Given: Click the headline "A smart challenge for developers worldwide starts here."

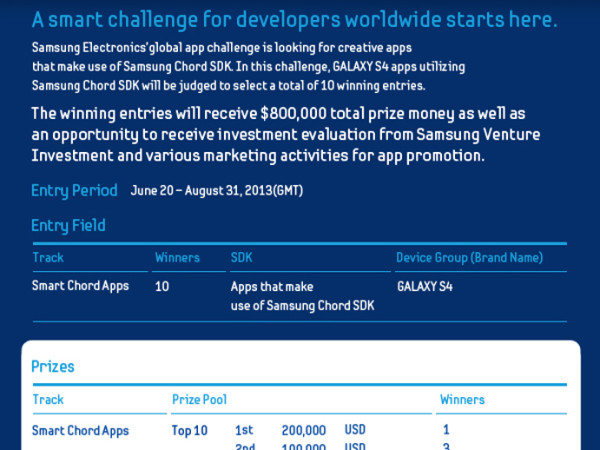Looking at the screenshot, I should pos(294,20).
